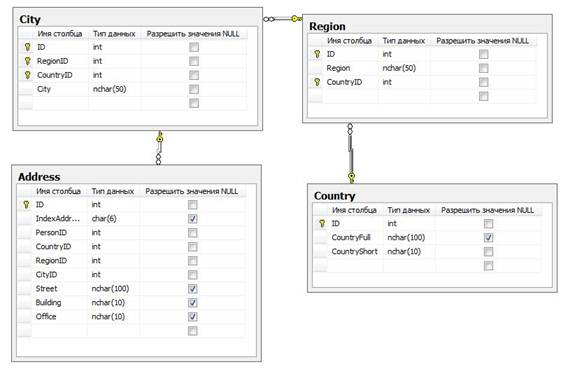Image resolution: width=568 pixels, height=369 pixels.
Task: Select Street column name in Address
Action: coord(46,289)
